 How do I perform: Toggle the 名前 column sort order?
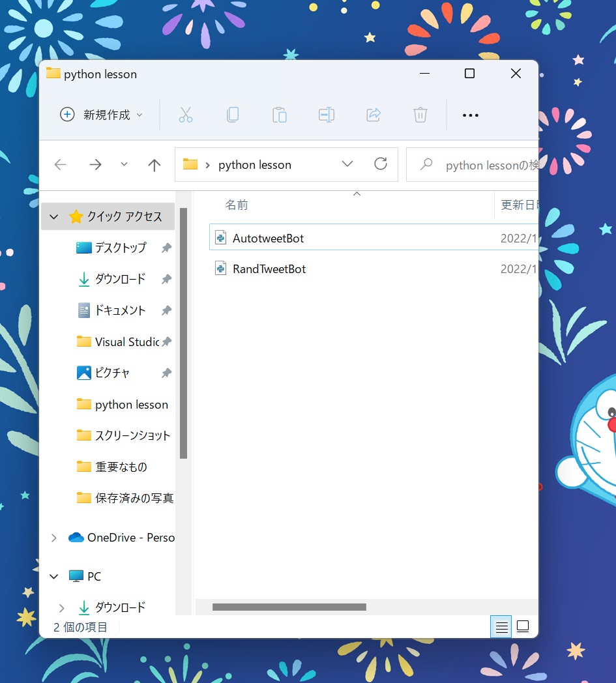click(236, 205)
